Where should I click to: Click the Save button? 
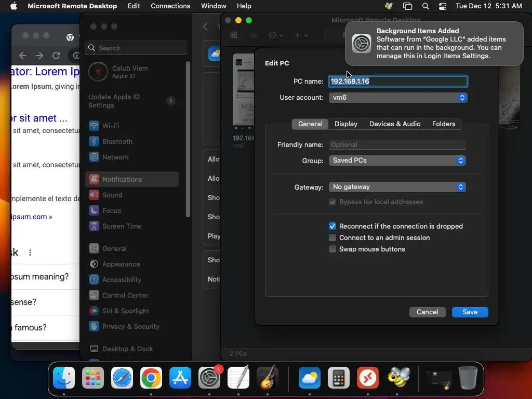(x=470, y=312)
